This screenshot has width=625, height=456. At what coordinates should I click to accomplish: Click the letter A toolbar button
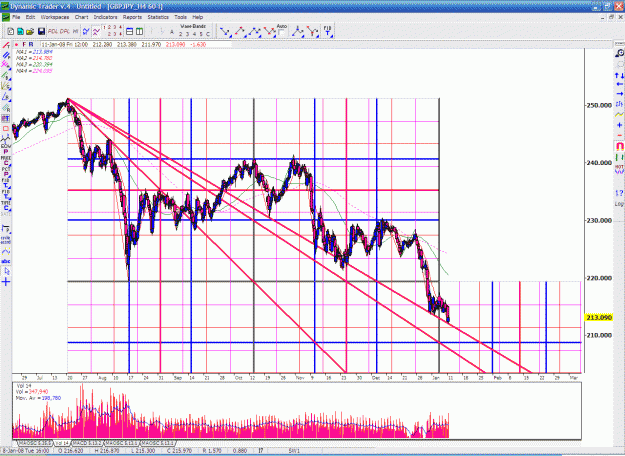[x=172, y=32]
